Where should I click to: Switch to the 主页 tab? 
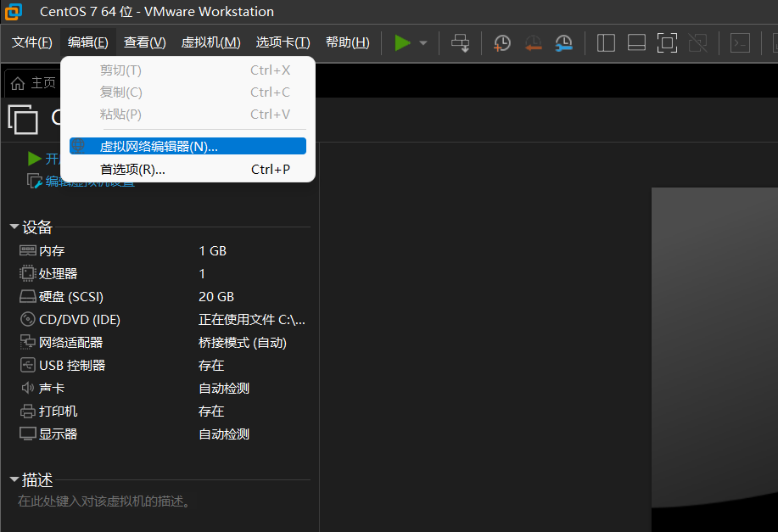tap(33, 83)
